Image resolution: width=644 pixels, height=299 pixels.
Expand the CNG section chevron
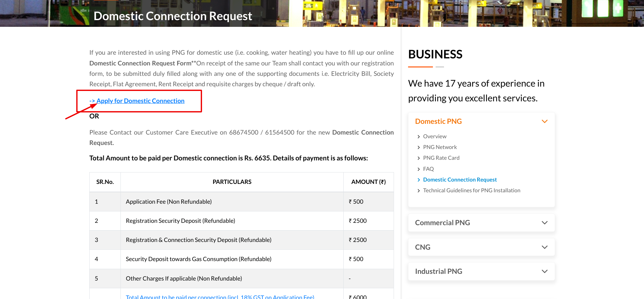544,247
